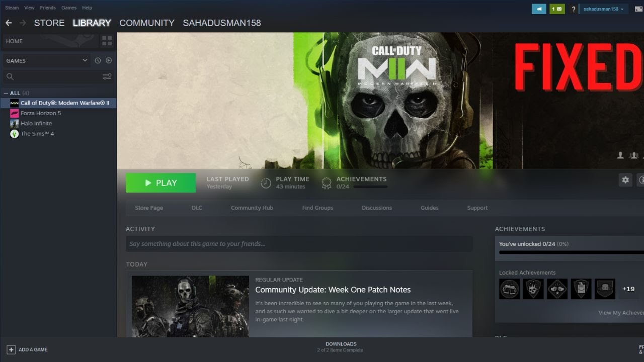This screenshot has height=362, width=644.
Task: Open the green message inbox icon
Action: pos(557,9)
